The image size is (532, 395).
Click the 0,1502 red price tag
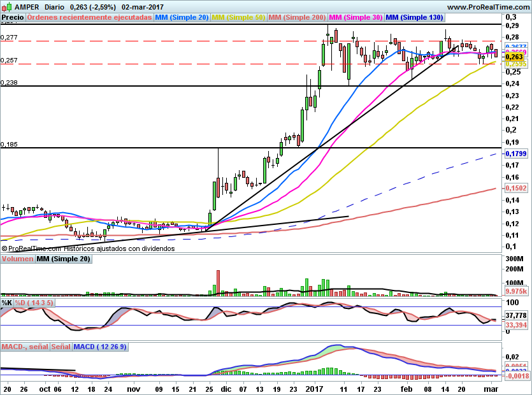point(515,188)
